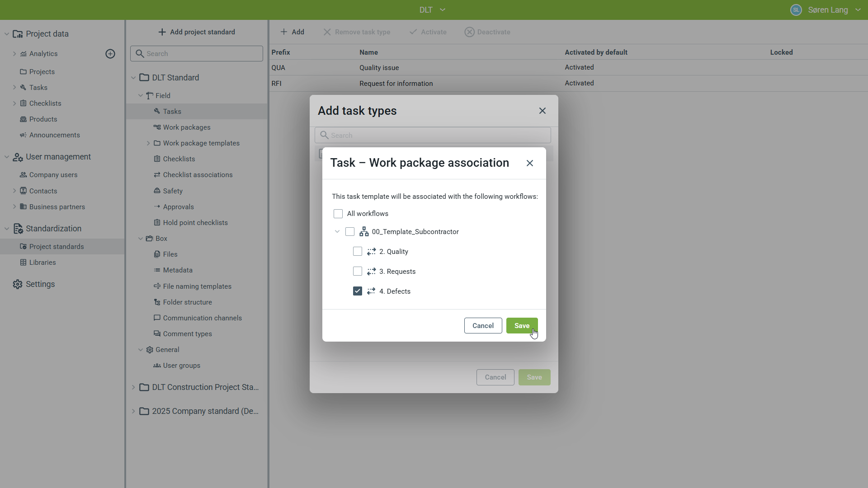This screenshot has height=488, width=868.
Task: Click the Søren Lang user avatar icon
Action: point(796,10)
